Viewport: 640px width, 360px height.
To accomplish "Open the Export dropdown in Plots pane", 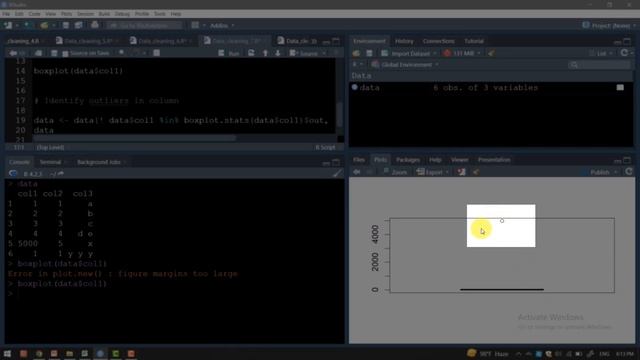I will (x=433, y=172).
